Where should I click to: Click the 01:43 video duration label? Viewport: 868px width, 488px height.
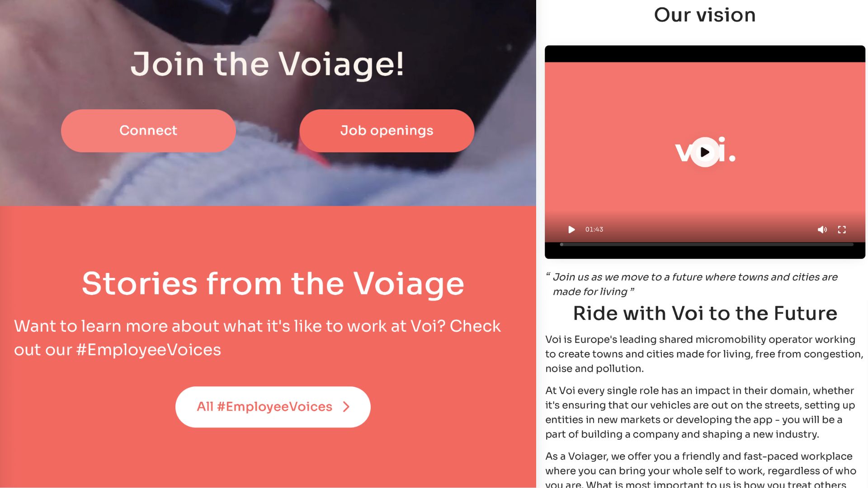click(594, 230)
